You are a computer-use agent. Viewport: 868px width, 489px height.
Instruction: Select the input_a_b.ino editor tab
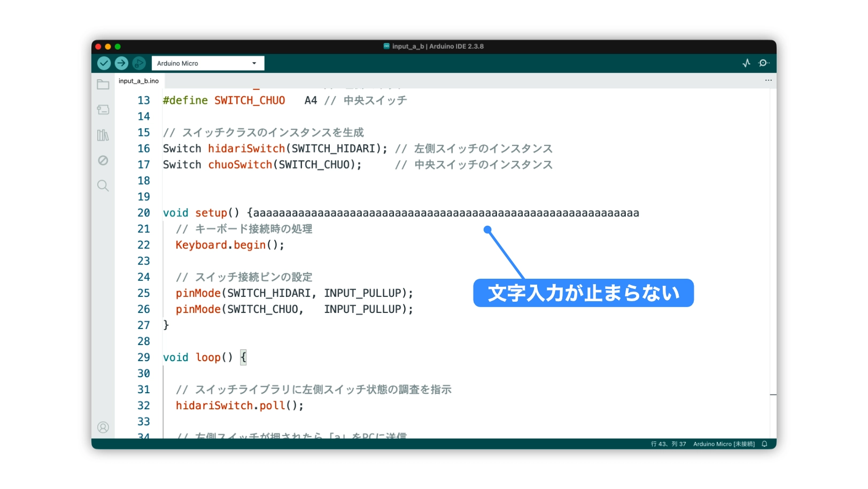[x=138, y=81]
